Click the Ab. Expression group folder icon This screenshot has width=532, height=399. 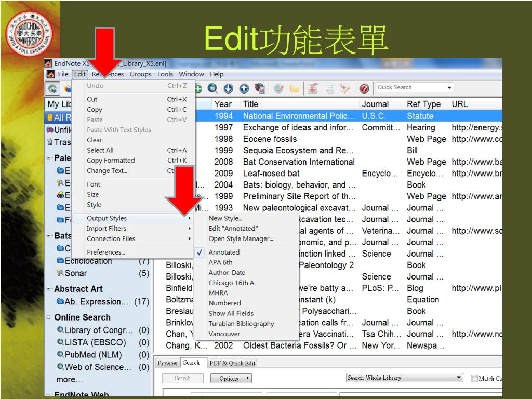tap(60, 301)
